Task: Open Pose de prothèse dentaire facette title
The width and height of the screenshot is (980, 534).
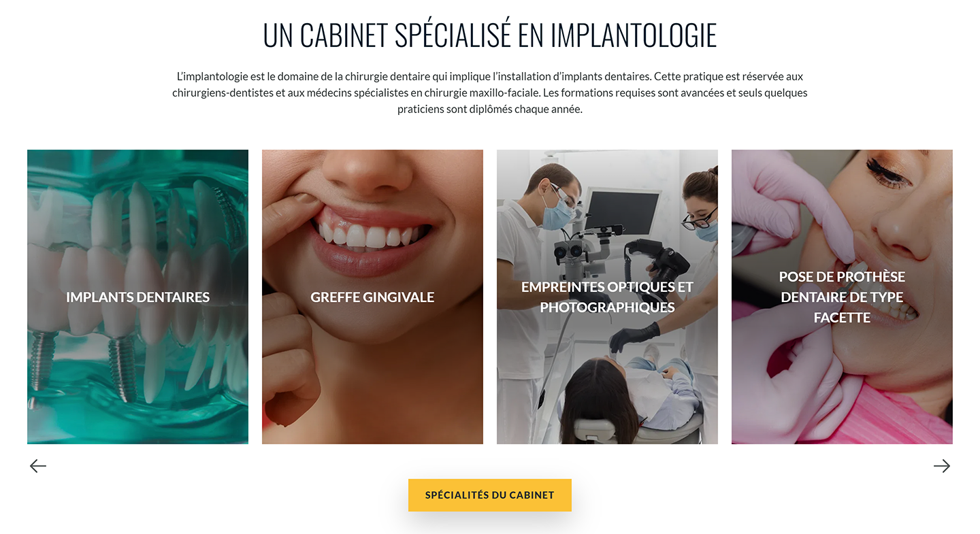Action: 842,297
